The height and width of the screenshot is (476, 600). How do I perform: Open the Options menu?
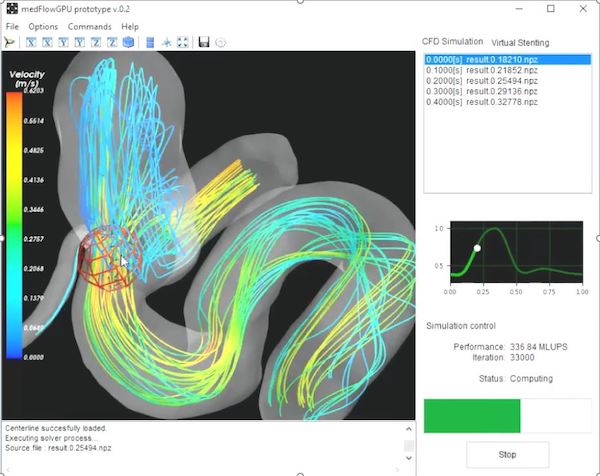(43, 27)
